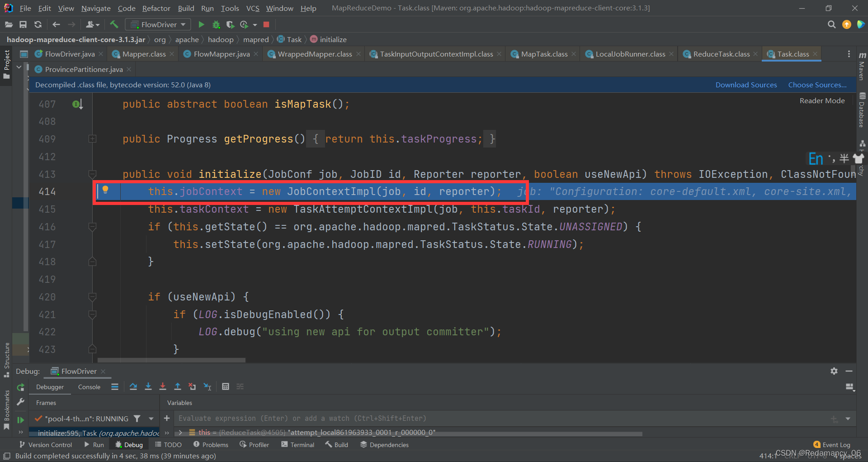Collapse the if useNewApi block at line 420
Screen dimensions: 868x462
tap(92, 297)
